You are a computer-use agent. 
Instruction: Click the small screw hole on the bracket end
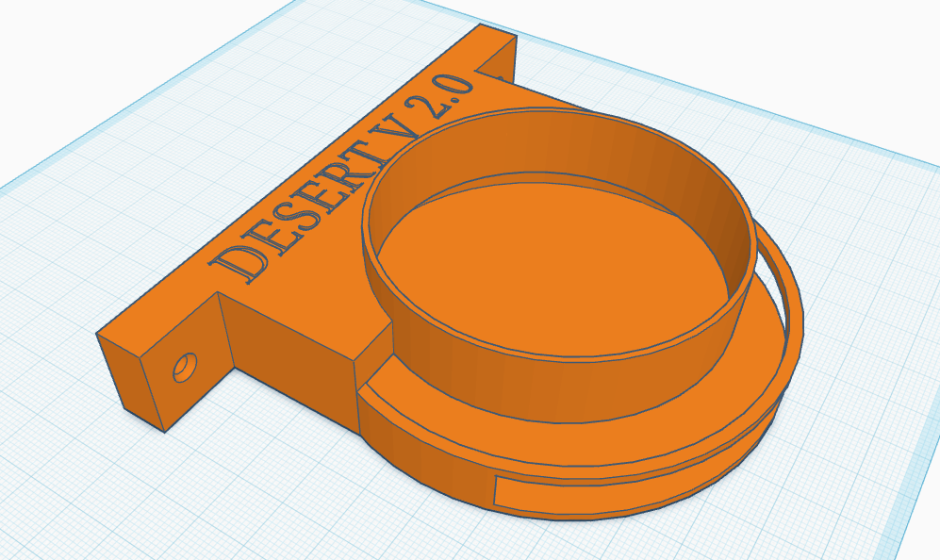pyautogui.click(x=185, y=367)
